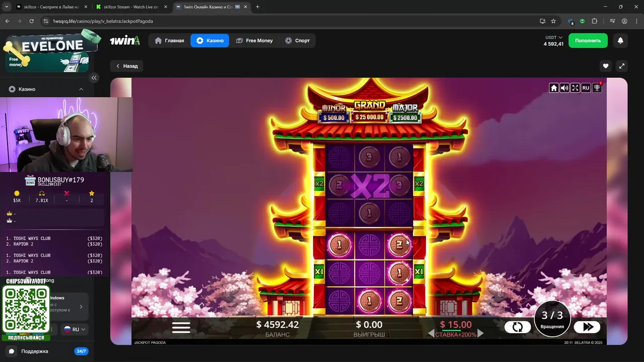644x362 pixels.
Task: Decrease the bet with left arrow
Action: (431, 334)
